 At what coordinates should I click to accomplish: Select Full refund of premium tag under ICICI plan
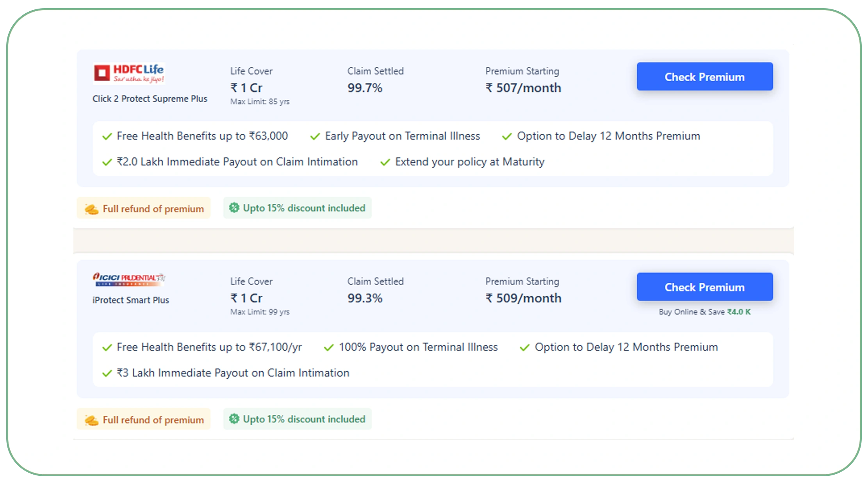click(x=144, y=420)
